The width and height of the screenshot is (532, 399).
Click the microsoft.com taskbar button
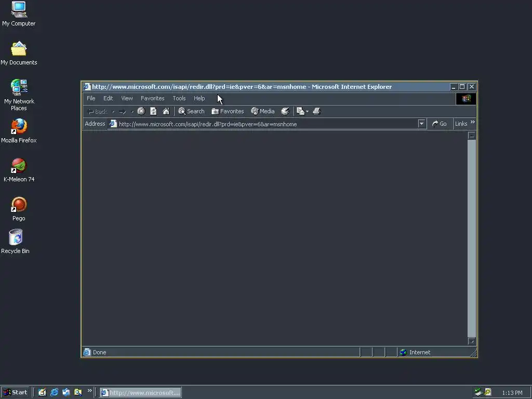point(140,393)
